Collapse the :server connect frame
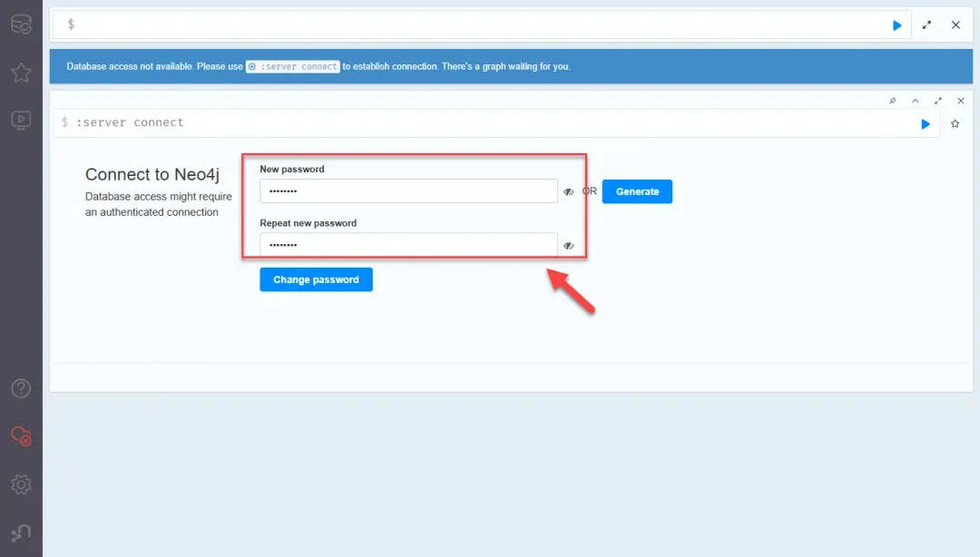The height and width of the screenshot is (557, 980). pyautogui.click(x=915, y=101)
